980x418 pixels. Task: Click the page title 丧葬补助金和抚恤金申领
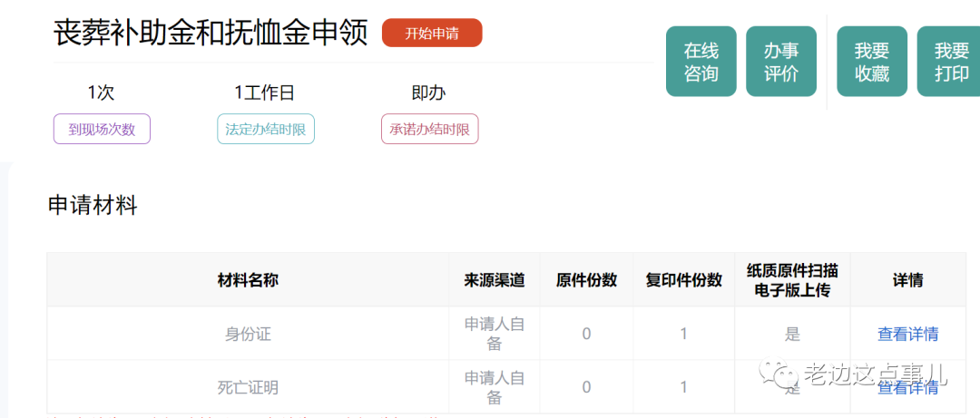click(x=211, y=33)
